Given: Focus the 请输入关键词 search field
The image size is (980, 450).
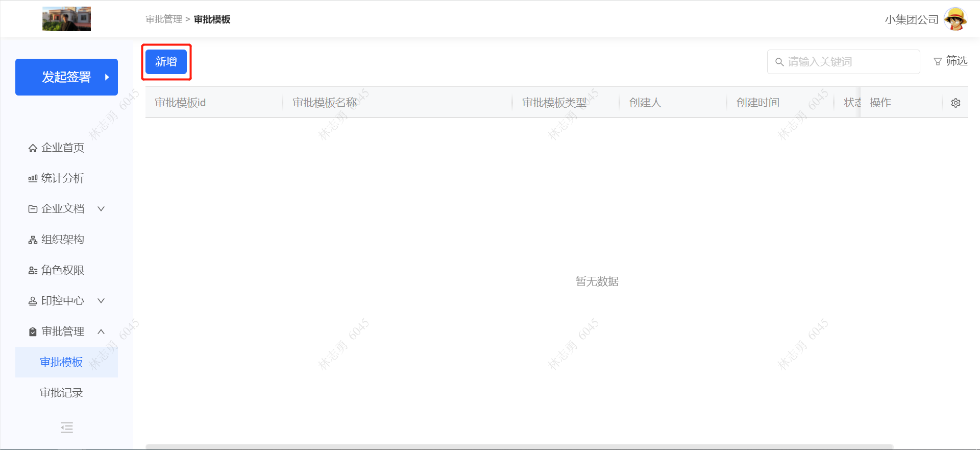Looking at the screenshot, I should click(843, 62).
